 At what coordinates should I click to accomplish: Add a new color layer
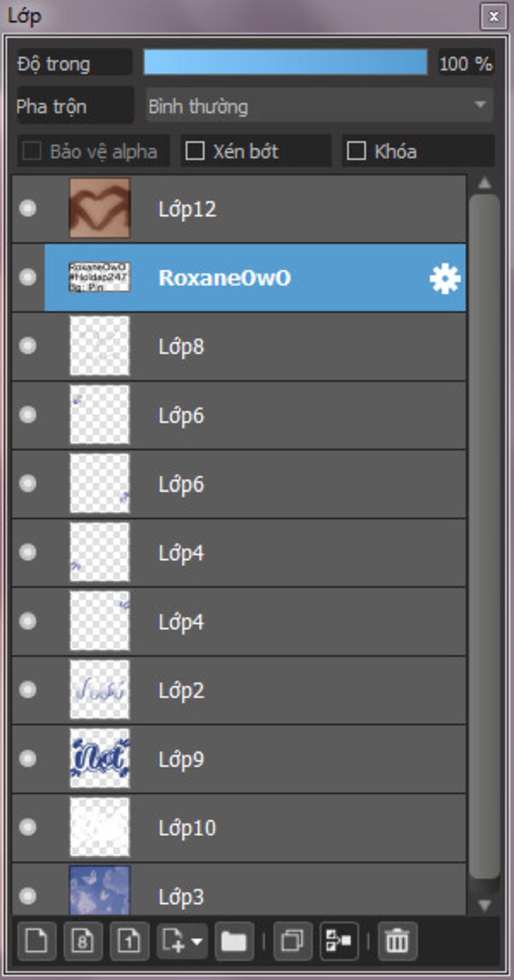(37, 941)
